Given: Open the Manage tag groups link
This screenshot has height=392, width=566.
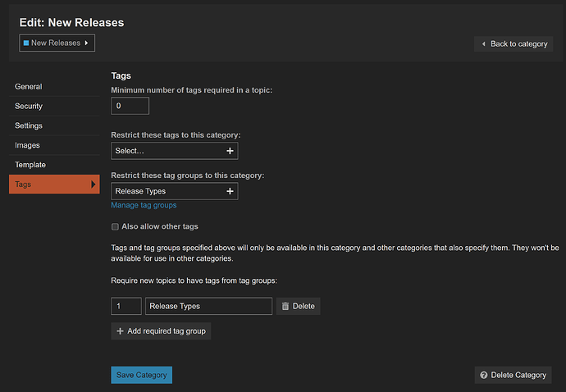Looking at the screenshot, I should (144, 205).
